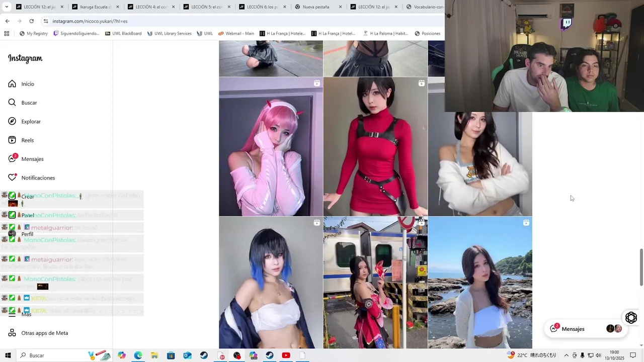Open YouTube app from the taskbar
The width and height of the screenshot is (644, 362).
click(286, 355)
